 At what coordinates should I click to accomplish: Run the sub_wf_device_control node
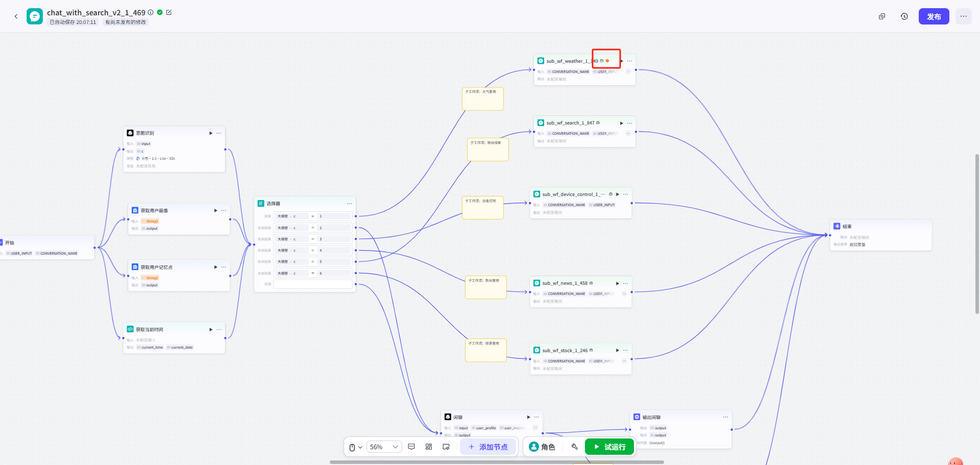coord(618,194)
